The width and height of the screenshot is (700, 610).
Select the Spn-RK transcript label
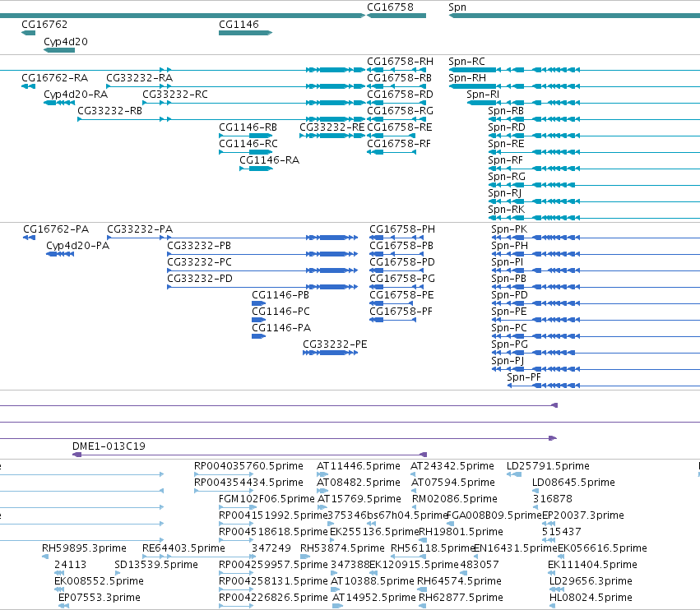tap(506, 210)
